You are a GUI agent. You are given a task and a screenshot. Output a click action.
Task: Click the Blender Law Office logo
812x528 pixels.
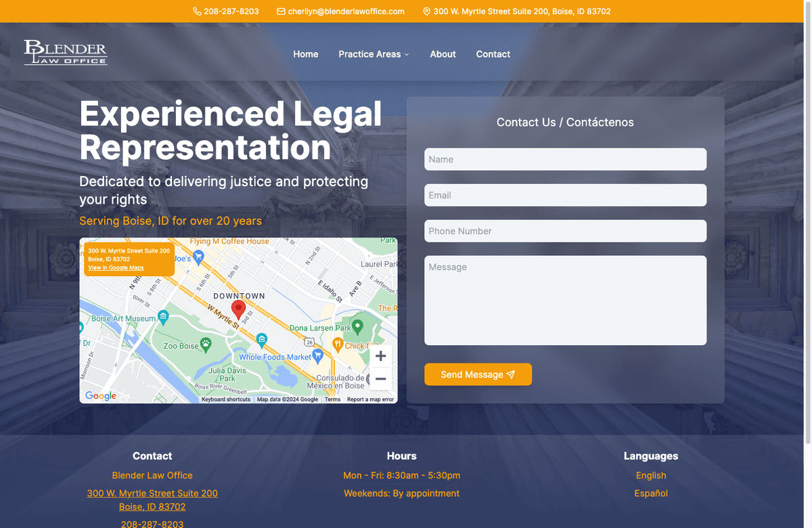[x=66, y=53]
